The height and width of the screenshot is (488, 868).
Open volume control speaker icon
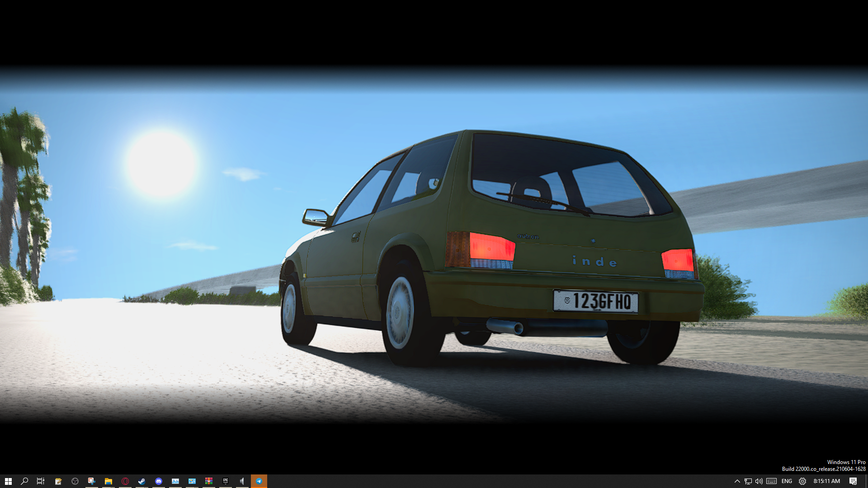759,481
